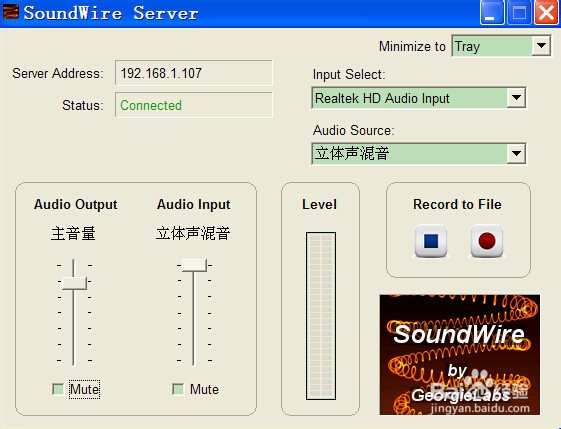Click the stop recording button

click(431, 241)
